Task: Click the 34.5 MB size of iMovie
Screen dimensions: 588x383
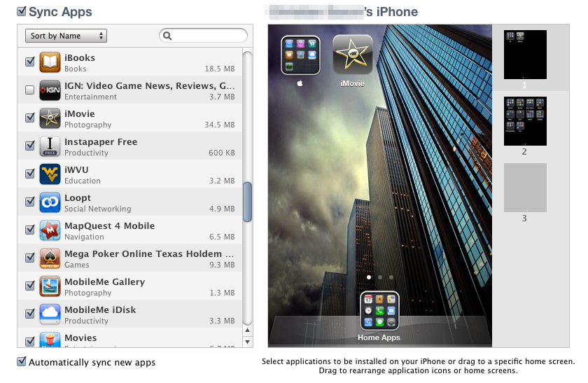Action: [x=220, y=125]
